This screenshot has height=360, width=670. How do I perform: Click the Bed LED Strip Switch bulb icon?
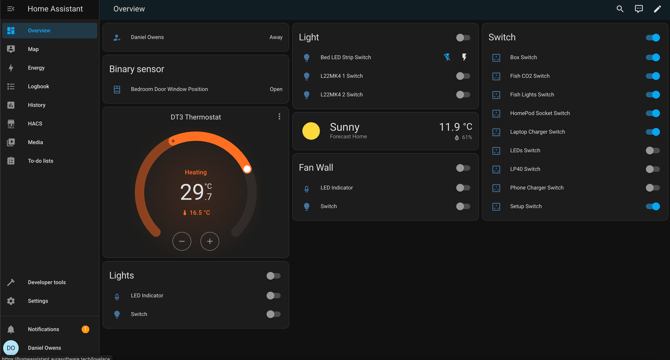pyautogui.click(x=306, y=58)
